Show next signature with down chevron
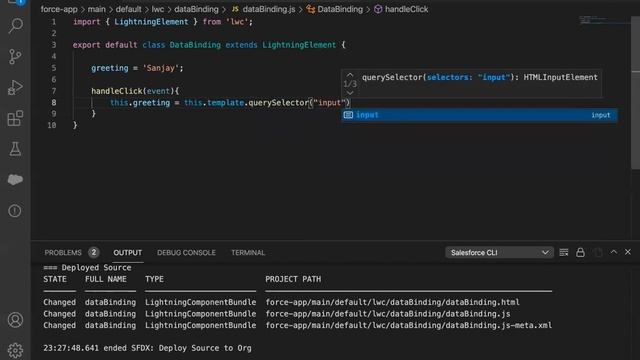Viewport: 640px width, 360px height. pyautogui.click(x=350, y=93)
